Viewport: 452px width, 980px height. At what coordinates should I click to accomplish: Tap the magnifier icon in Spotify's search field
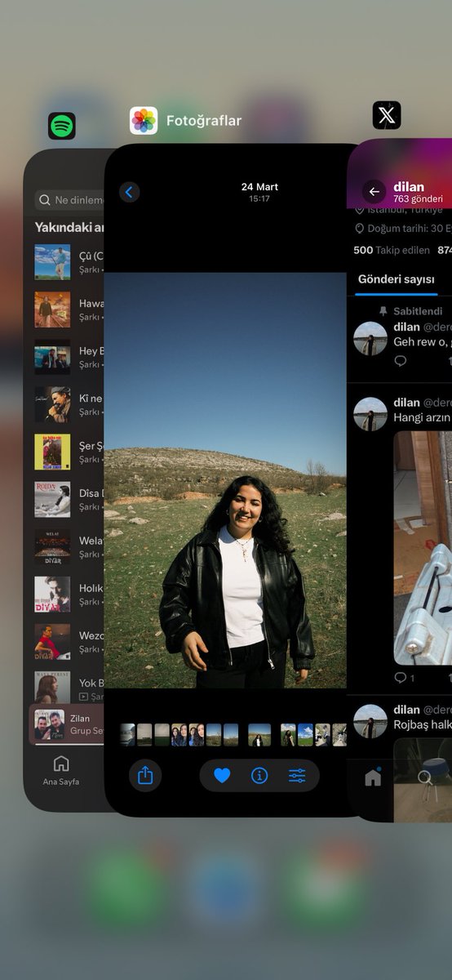pos(45,200)
